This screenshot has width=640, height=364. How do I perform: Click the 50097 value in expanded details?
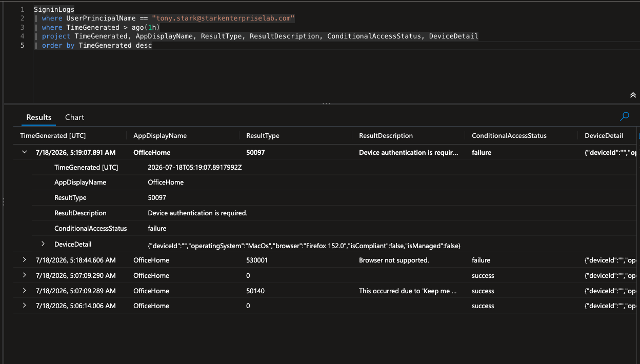pyautogui.click(x=157, y=197)
